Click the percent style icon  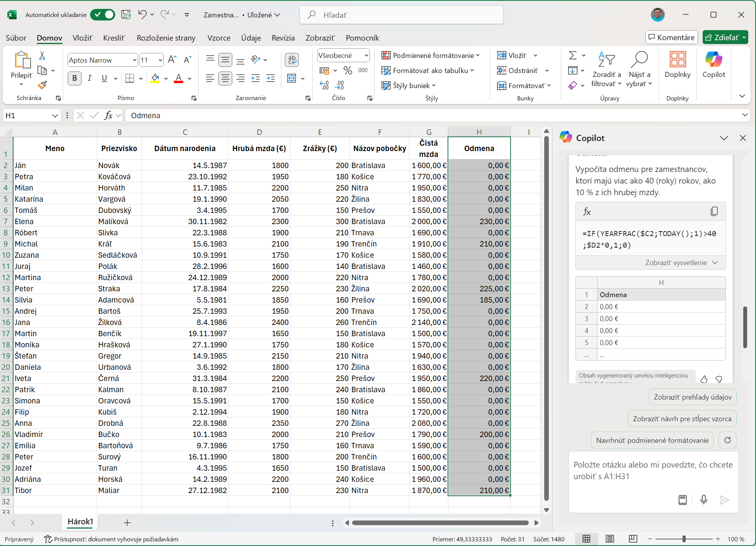[347, 70]
